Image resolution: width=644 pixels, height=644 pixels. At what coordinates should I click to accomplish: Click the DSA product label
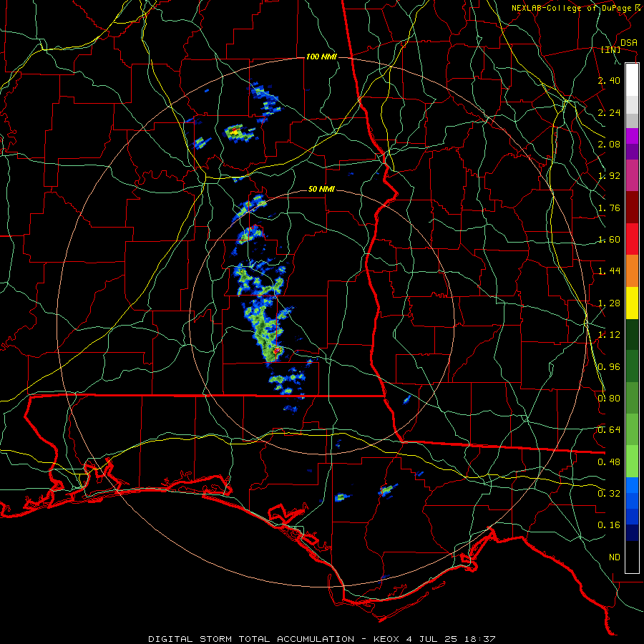[629, 43]
